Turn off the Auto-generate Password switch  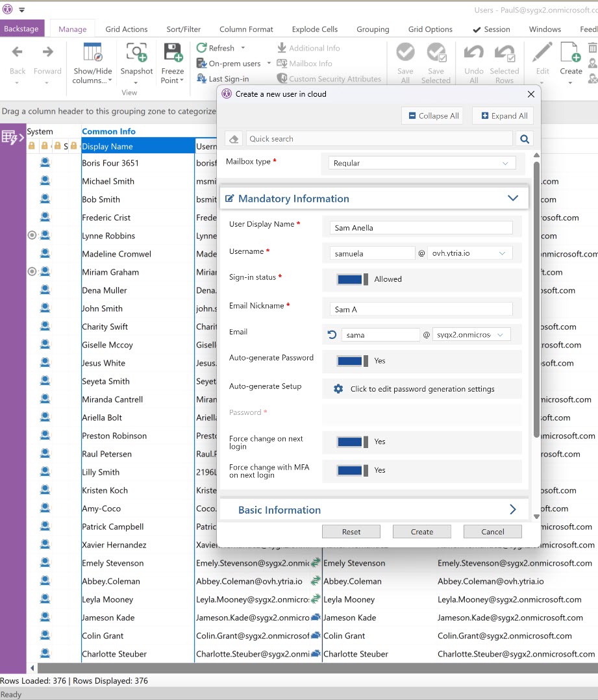coord(352,360)
